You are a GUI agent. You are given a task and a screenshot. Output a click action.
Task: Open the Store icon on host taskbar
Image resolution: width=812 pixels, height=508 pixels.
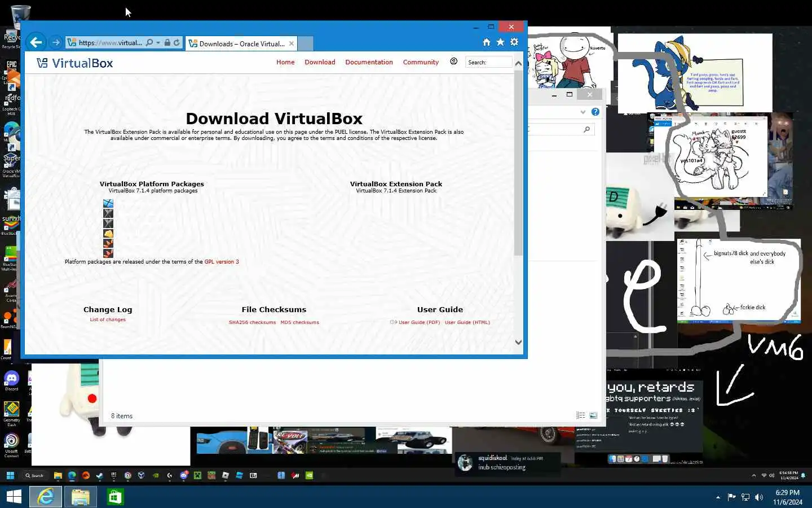coord(115,497)
